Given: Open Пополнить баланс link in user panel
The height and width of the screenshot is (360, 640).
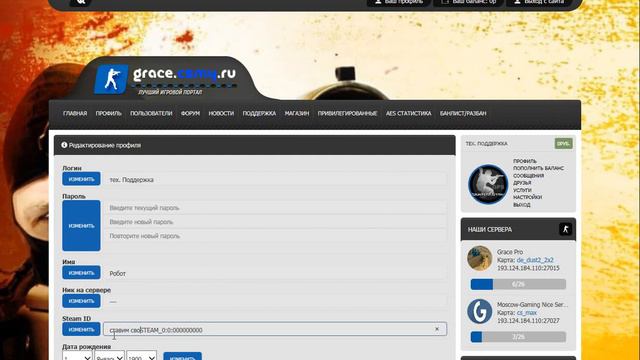Looking at the screenshot, I should (x=538, y=168).
